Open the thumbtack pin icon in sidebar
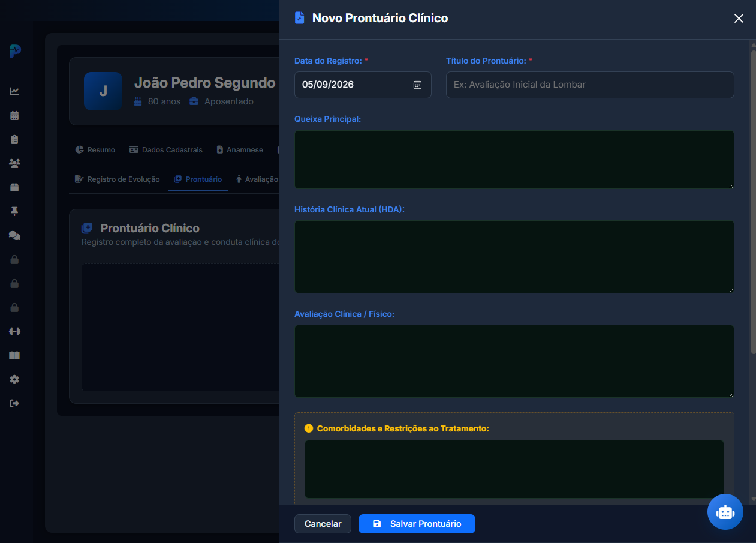 [14, 211]
